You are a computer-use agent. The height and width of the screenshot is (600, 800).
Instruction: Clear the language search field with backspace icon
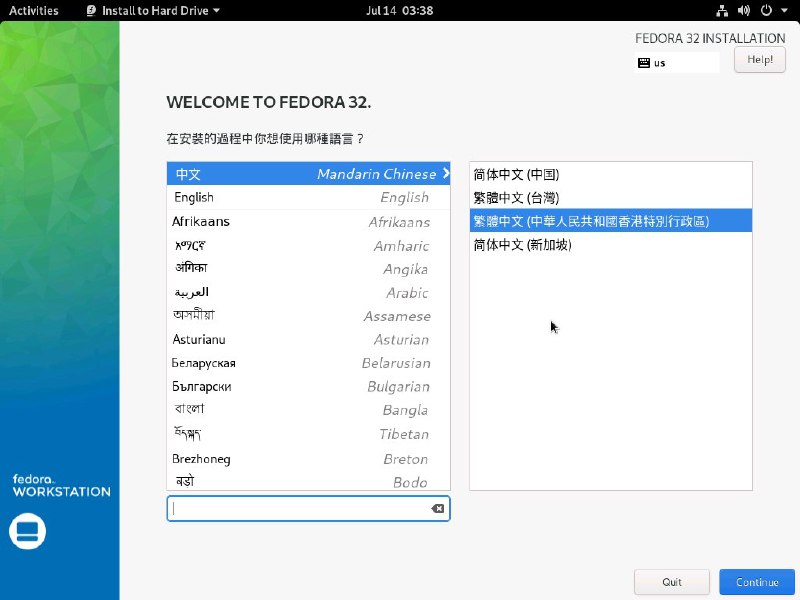[x=437, y=509]
